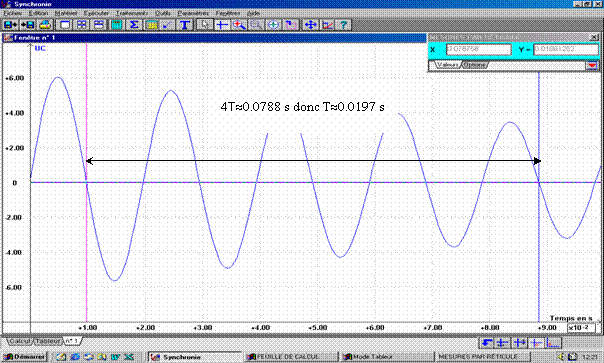604x363 pixels.
Task: Click the arrow pointer selection tool
Action: point(204,25)
